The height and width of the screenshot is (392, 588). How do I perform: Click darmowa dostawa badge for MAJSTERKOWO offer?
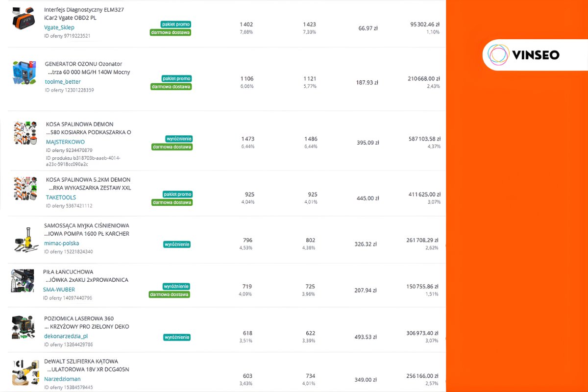172,147
